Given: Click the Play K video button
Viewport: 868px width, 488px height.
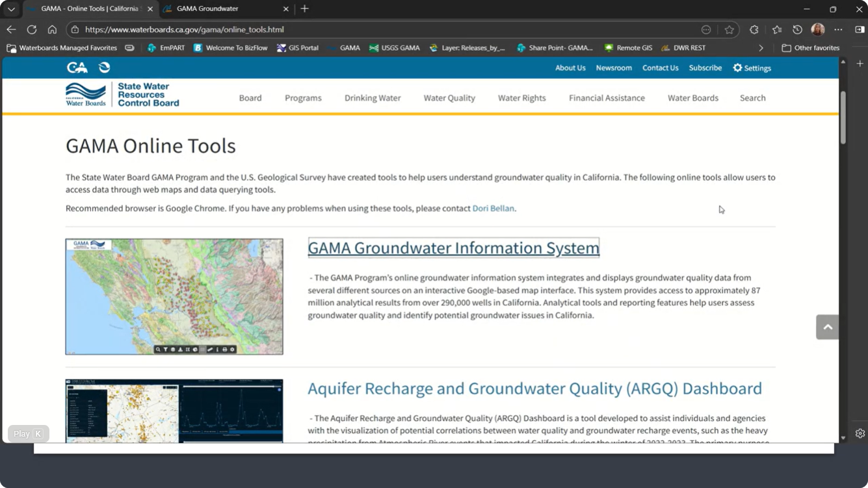Looking at the screenshot, I should coord(28,433).
